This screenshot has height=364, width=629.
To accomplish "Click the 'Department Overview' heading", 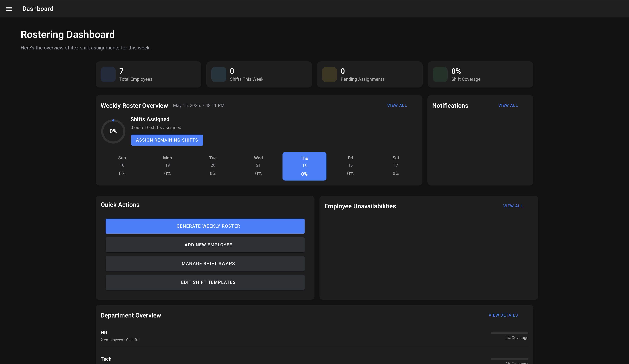I will pos(131,315).
